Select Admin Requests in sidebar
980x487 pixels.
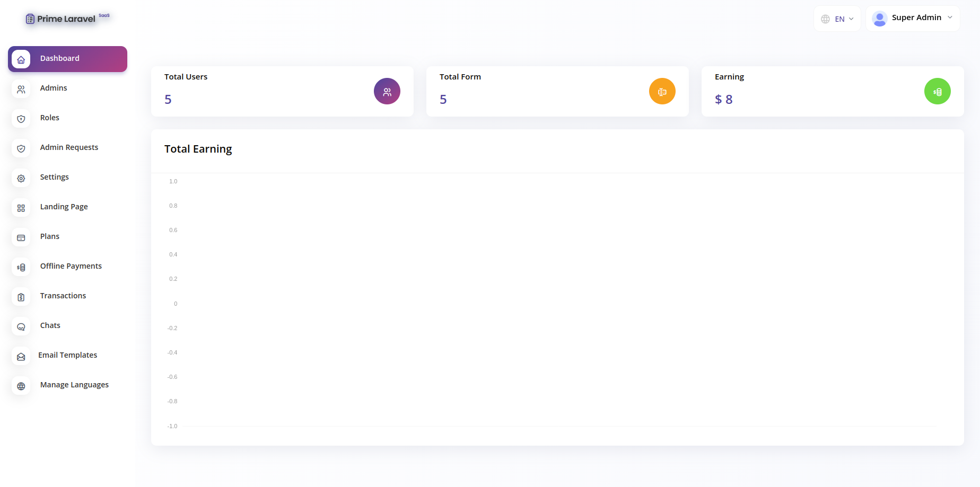coord(67,148)
